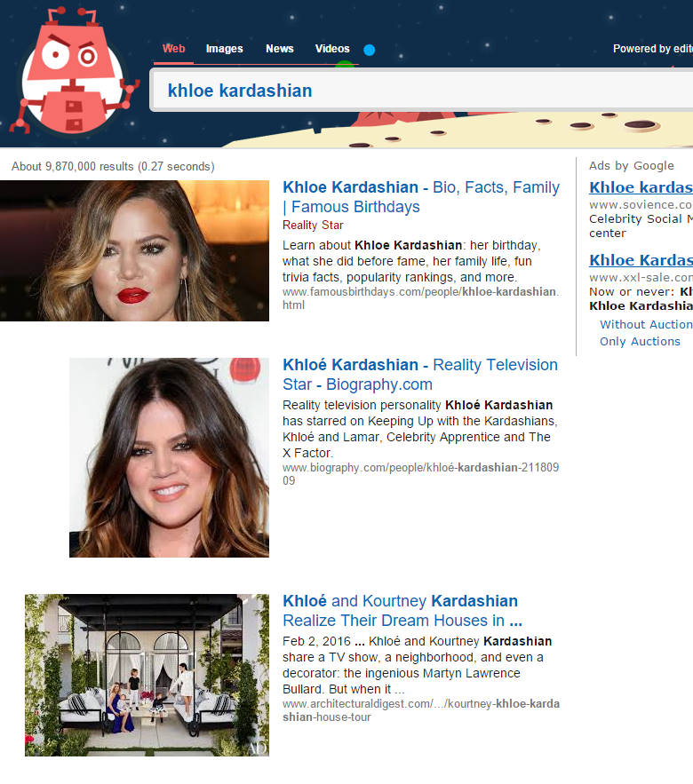
Task: Click the Reality Star label
Action: click(313, 225)
